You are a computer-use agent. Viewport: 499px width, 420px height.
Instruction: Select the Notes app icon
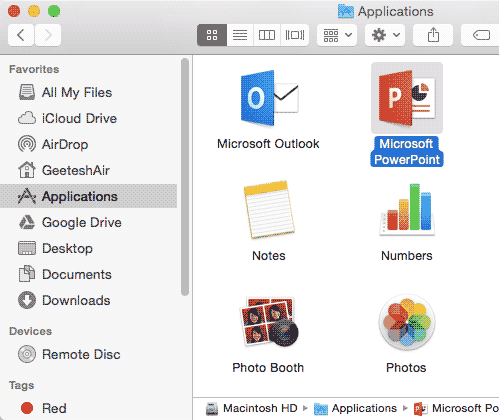[269, 209]
